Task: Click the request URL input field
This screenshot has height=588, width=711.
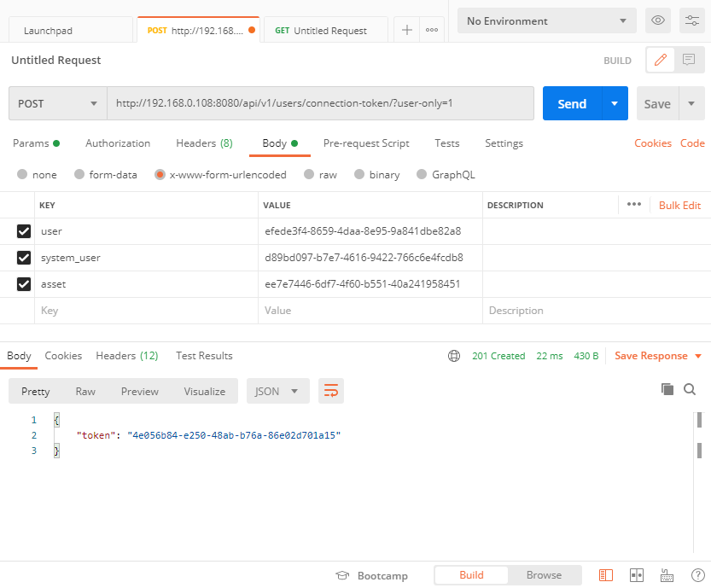Action: point(320,103)
